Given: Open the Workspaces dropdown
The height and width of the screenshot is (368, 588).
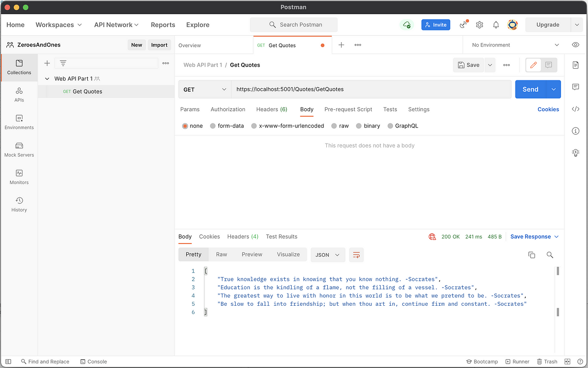Looking at the screenshot, I should 59,25.
